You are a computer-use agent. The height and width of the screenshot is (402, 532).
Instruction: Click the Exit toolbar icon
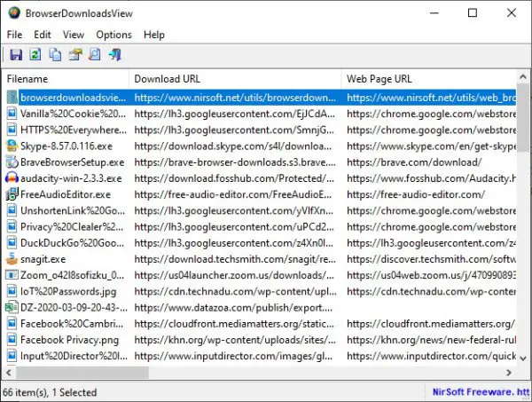(115, 55)
